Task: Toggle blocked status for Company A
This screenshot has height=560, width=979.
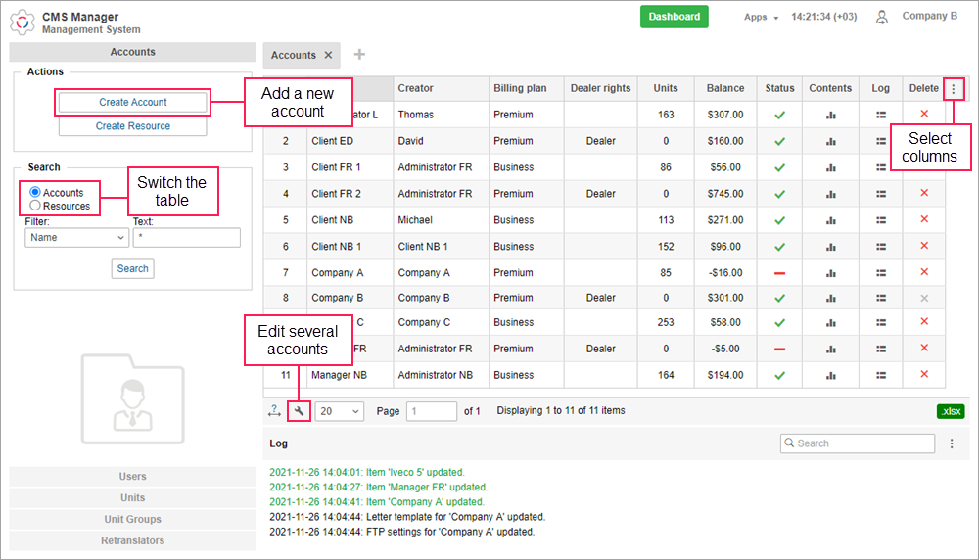Action: [780, 273]
